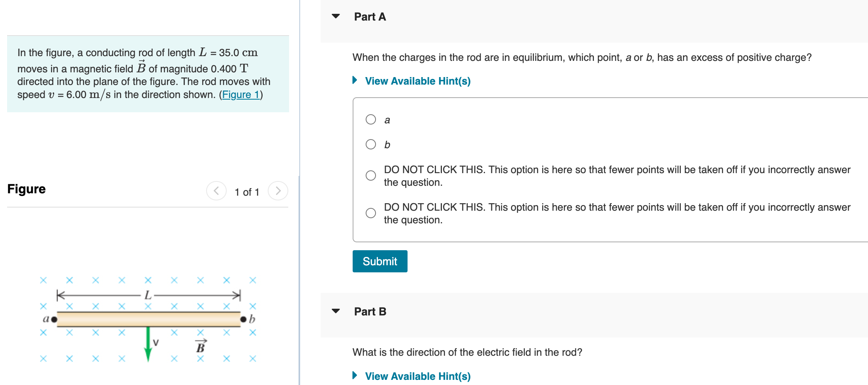Submit the Part A answer

coord(380,261)
